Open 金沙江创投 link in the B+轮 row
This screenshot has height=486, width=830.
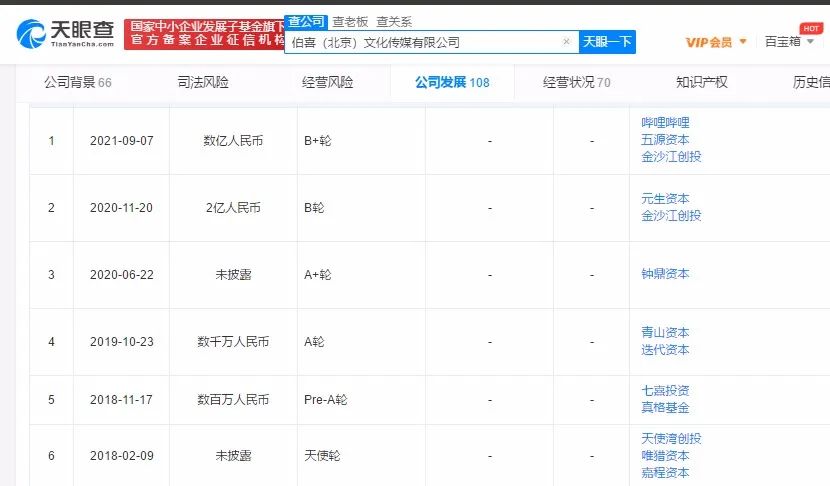coord(671,156)
